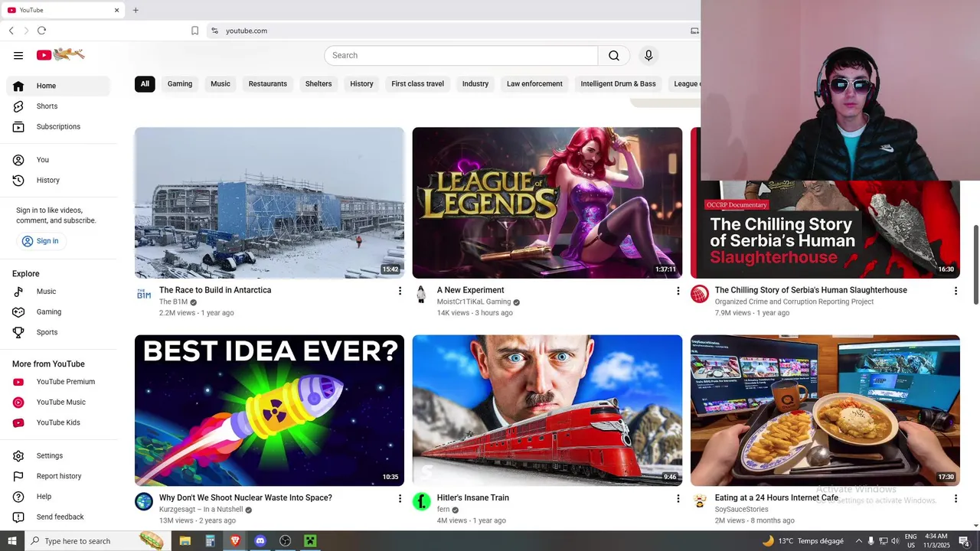
Task: Open options for 24 Hours Internet Cafe video
Action: point(955,498)
